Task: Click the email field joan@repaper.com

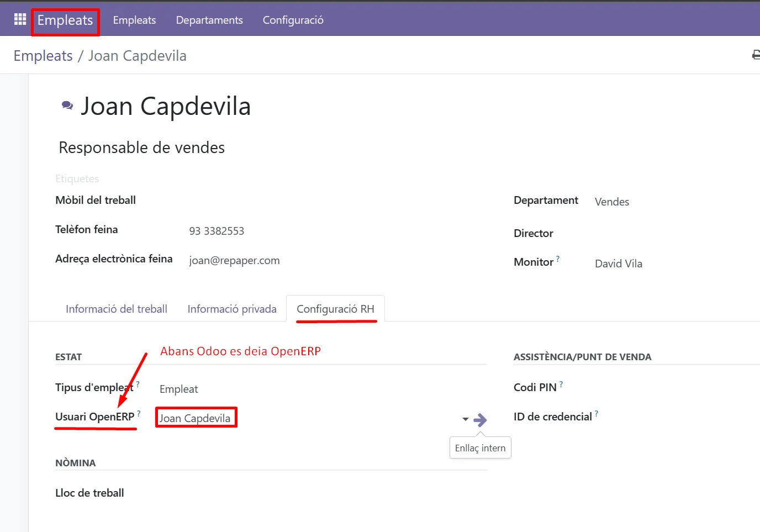Action: coord(234,260)
